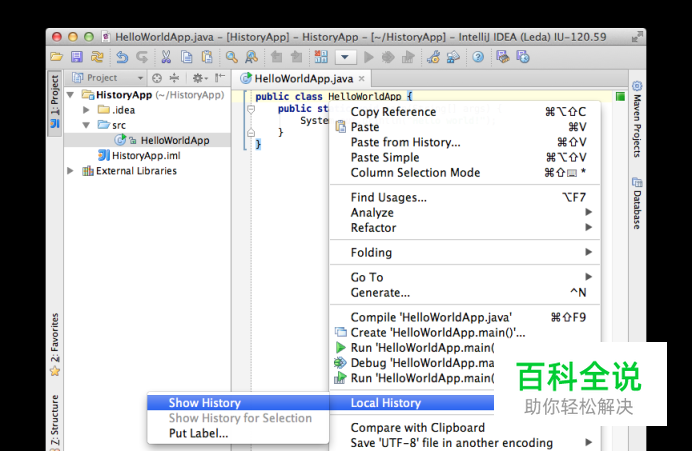Image resolution: width=692 pixels, height=451 pixels.
Task: Select Show History in Local History submenu
Action: click(x=238, y=403)
